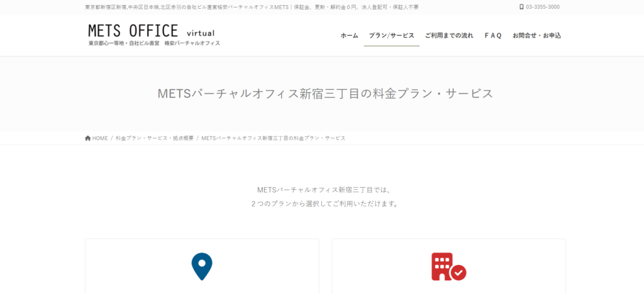This screenshot has width=644, height=294.
Task: Click the phone icon in top bar
Action: point(521,7)
